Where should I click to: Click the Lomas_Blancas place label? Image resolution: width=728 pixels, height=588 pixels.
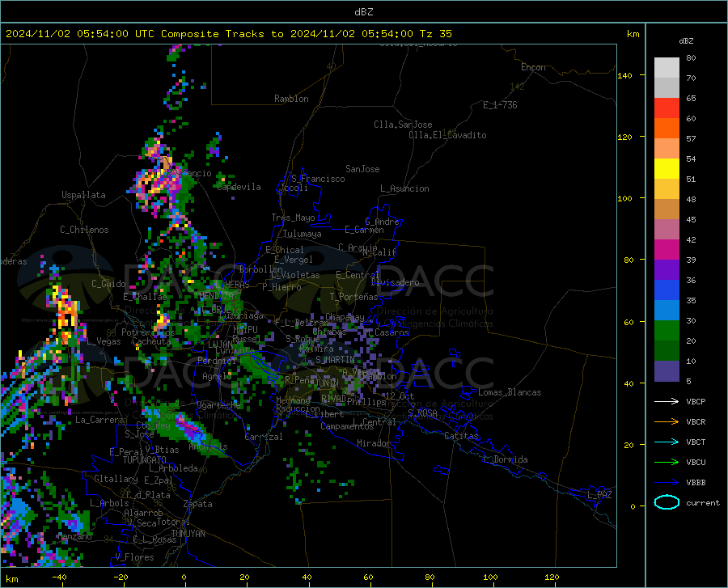[510, 392]
